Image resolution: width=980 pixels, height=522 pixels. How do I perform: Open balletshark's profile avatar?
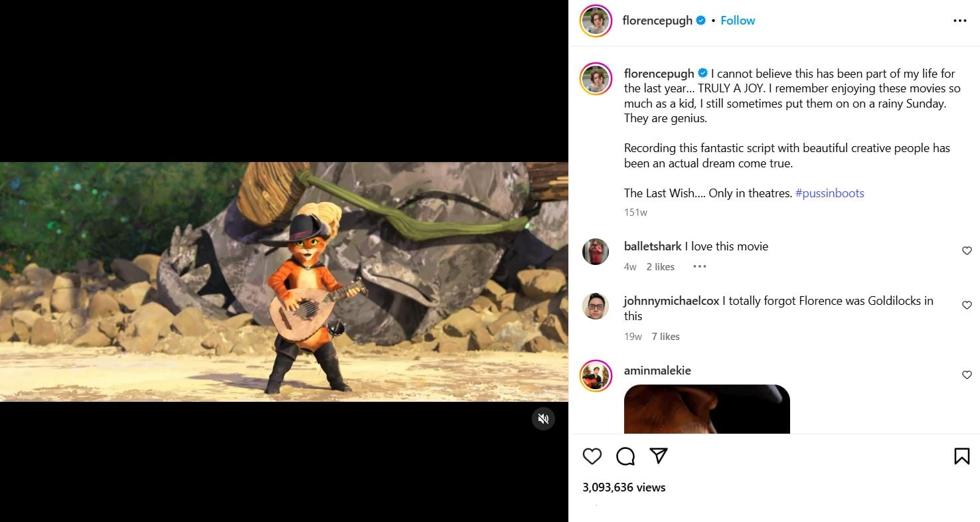pyautogui.click(x=596, y=252)
